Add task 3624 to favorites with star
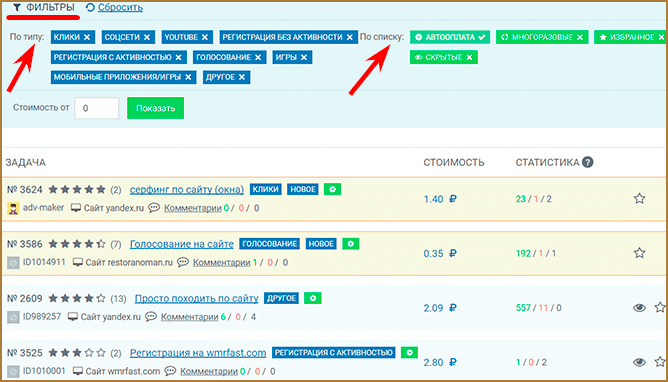Image resolution: width=668 pixels, height=382 pixels. pyautogui.click(x=639, y=198)
